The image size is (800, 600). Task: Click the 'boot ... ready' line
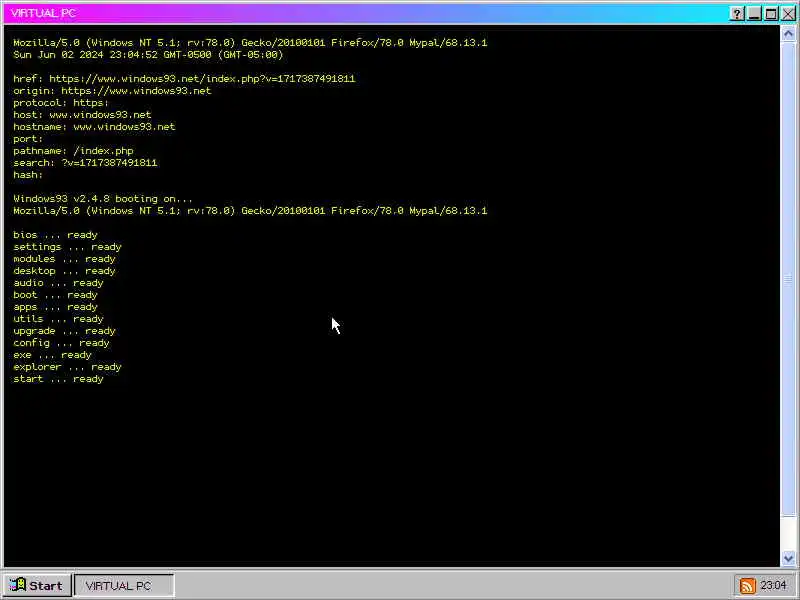55,295
